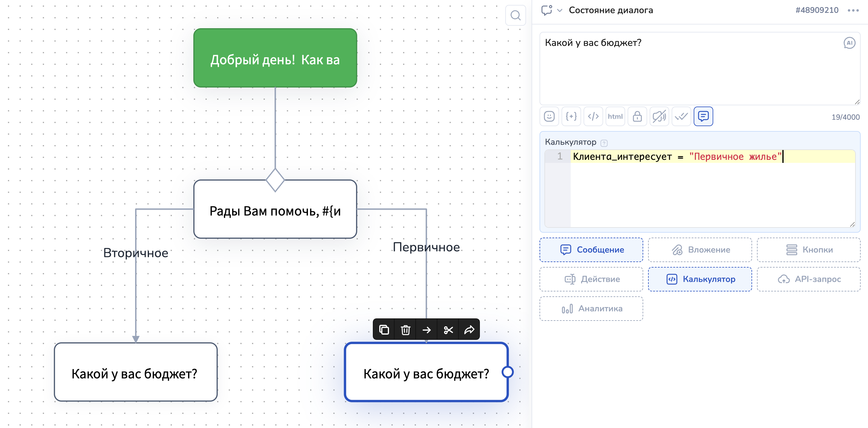
Task: Toggle the muted sound notification icon
Action: point(659,116)
